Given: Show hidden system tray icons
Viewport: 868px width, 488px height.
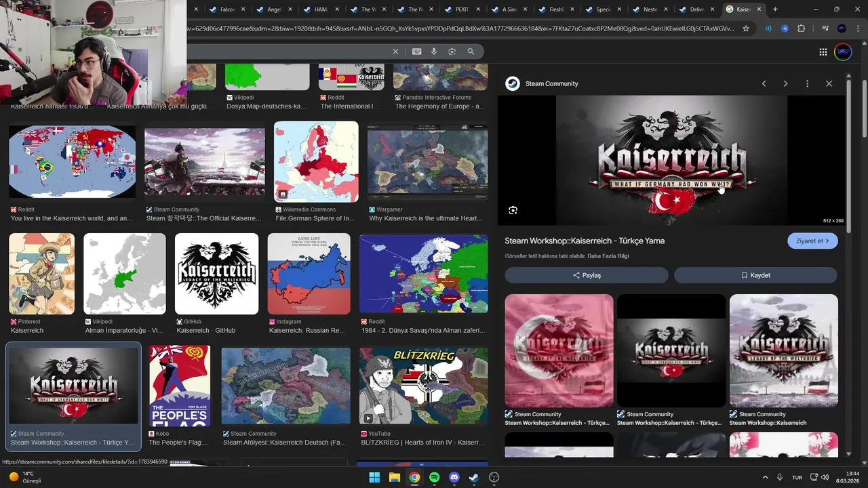Looking at the screenshot, I should [x=765, y=477].
